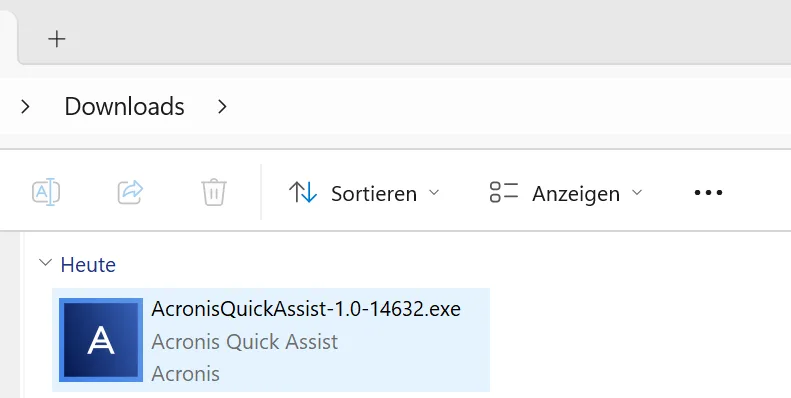The height and width of the screenshot is (398, 791).
Task: Open the Anzeigen dropdown arrow
Action: 637,192
